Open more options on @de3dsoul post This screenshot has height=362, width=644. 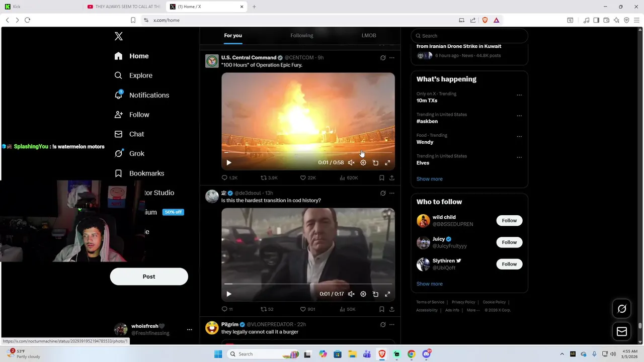(392, 193)
